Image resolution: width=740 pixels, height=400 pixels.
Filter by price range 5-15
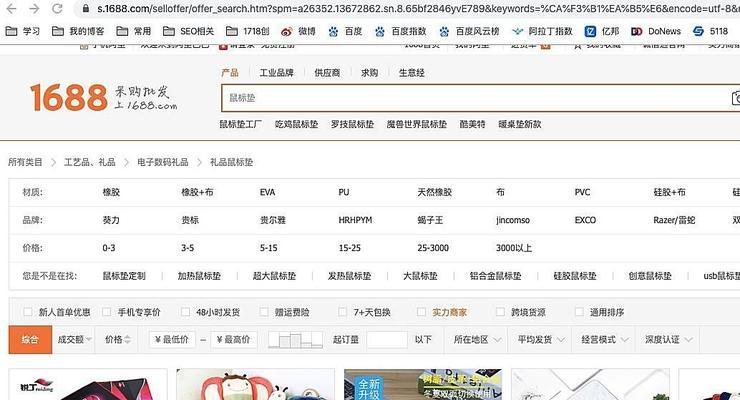(x=269, y=248)
